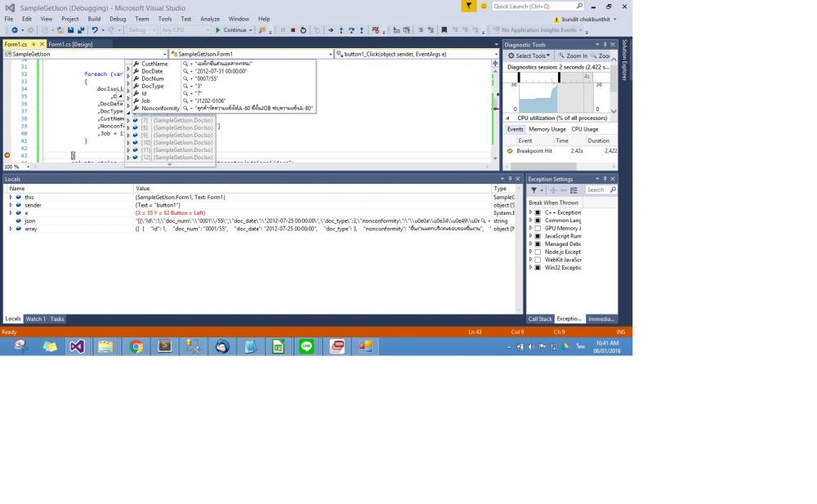Click the breakpoint marker in the editor margin
Screen dimensions: 817x504
pos(7,155)
